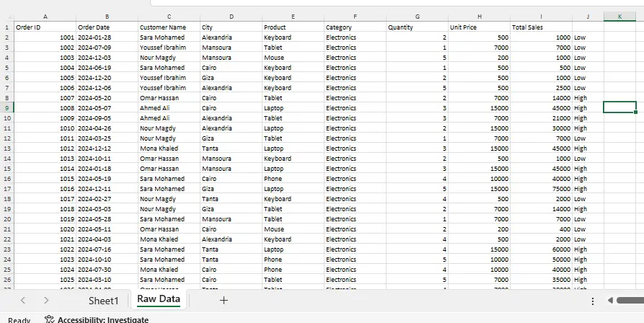Click the Order Date header cell

pos(107,27)
